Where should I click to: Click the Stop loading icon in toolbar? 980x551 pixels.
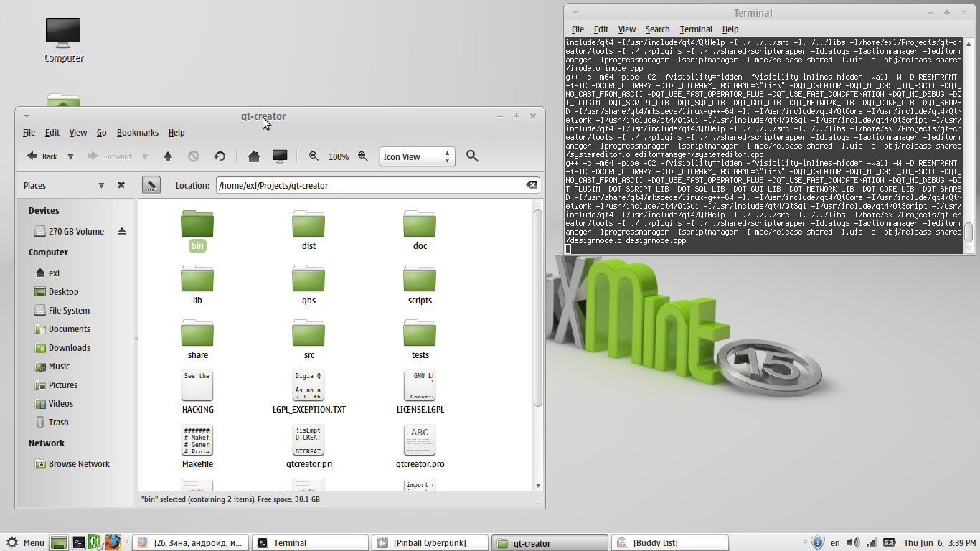(x=194, y=156)
